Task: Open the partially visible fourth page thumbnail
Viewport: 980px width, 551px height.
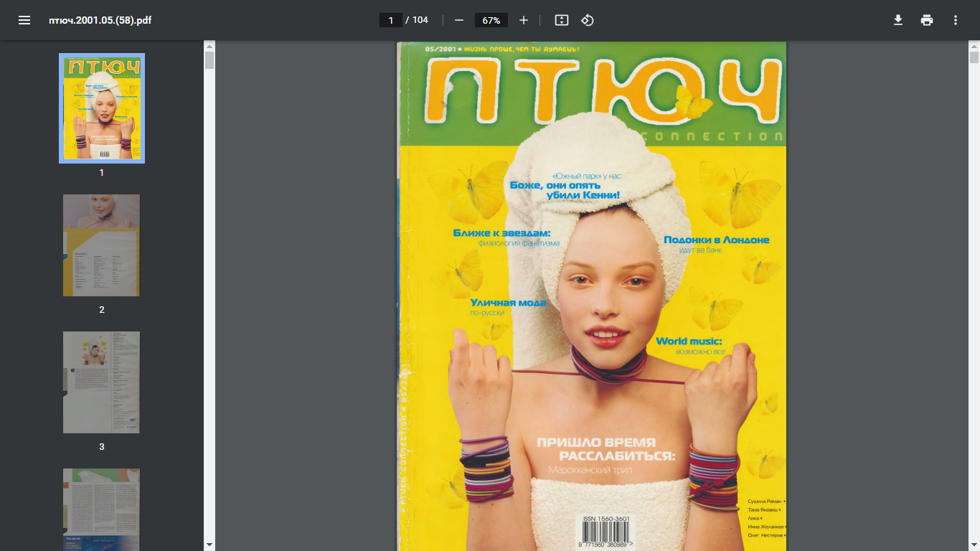Action: pos(102,509)
